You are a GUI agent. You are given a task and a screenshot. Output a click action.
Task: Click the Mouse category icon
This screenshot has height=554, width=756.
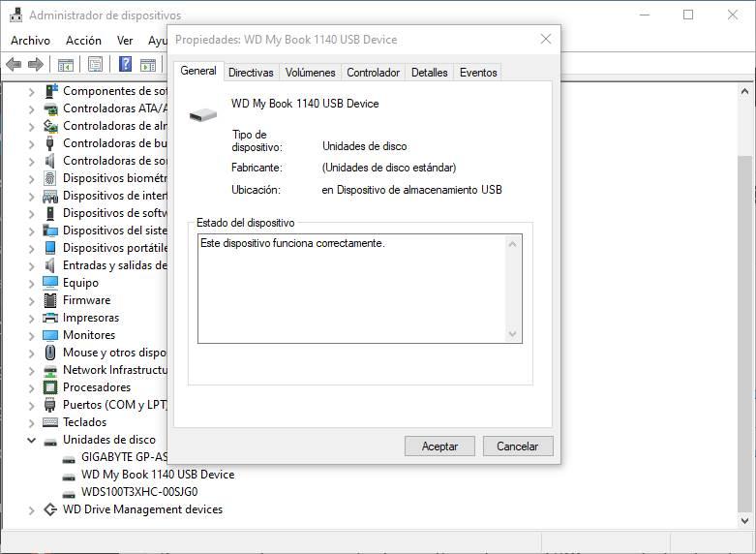(50, 353)
